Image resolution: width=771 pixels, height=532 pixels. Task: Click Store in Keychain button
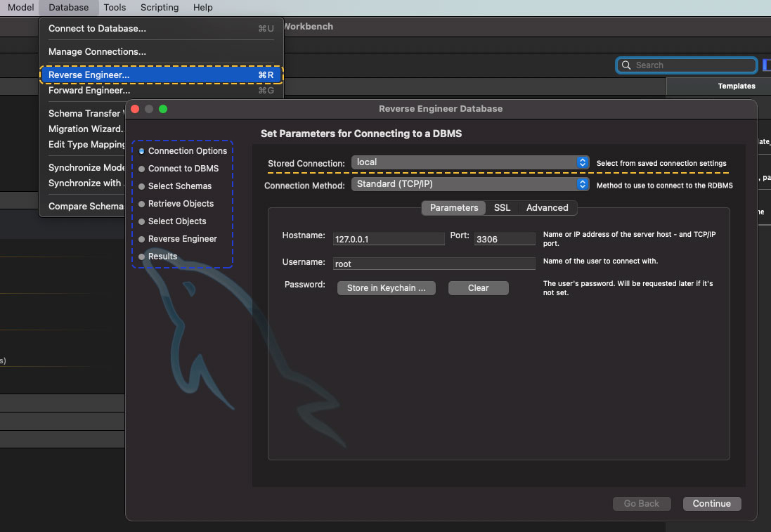(x=386, y=288)
